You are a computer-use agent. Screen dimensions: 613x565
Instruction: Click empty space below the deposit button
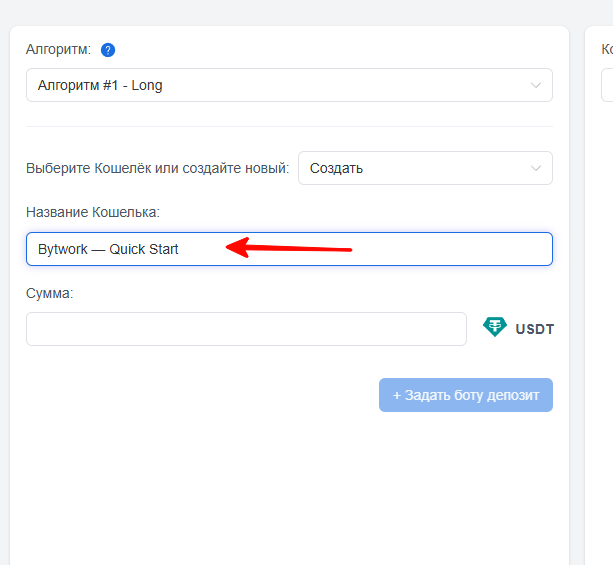tap(288, 480)
